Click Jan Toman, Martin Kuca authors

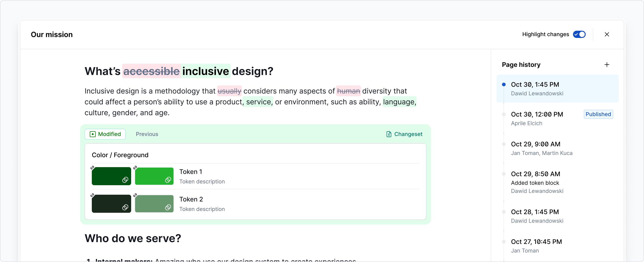tap(542, 153)
